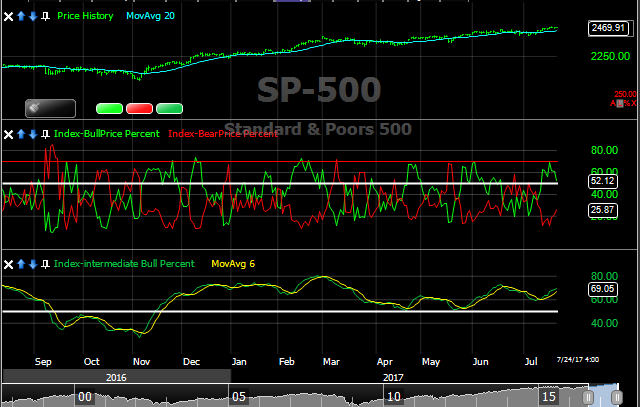Open the Index-BearPrice Percent indicator label
This screenshot has width=640, height=407.
pos(223,134)
